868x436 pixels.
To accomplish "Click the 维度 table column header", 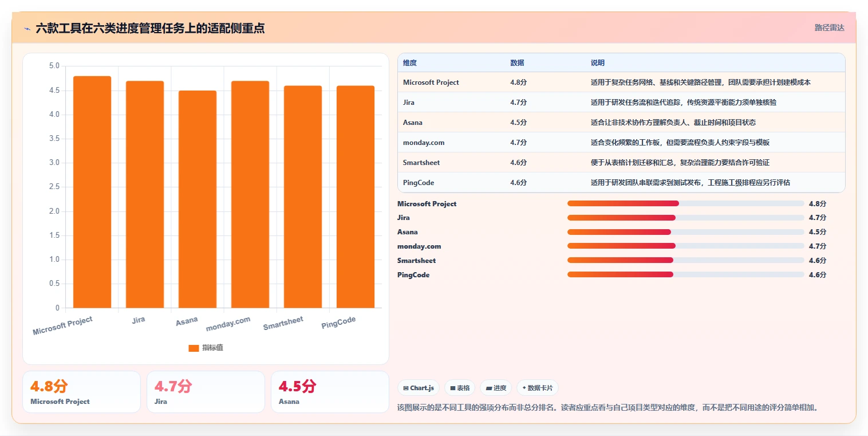I will click(409, 63).
